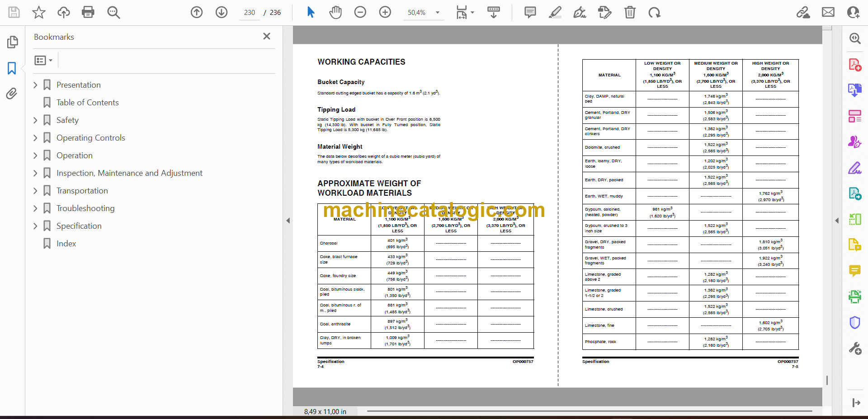Open the Presentation bookmark
The image size is (868, 419).
(79, 85)
